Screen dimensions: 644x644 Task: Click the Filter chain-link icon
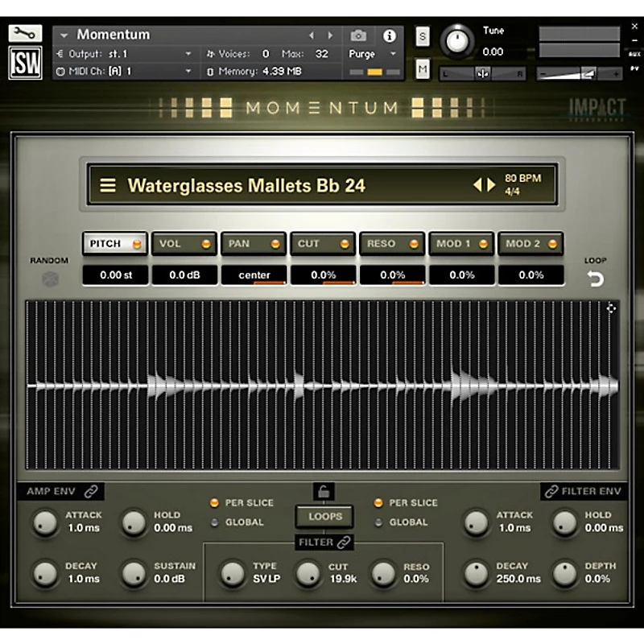click(x=343, y=543)
